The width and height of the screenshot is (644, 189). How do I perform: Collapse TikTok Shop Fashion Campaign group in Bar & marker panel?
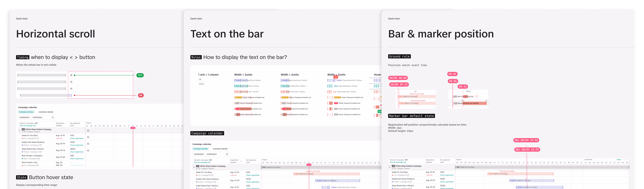390,167
